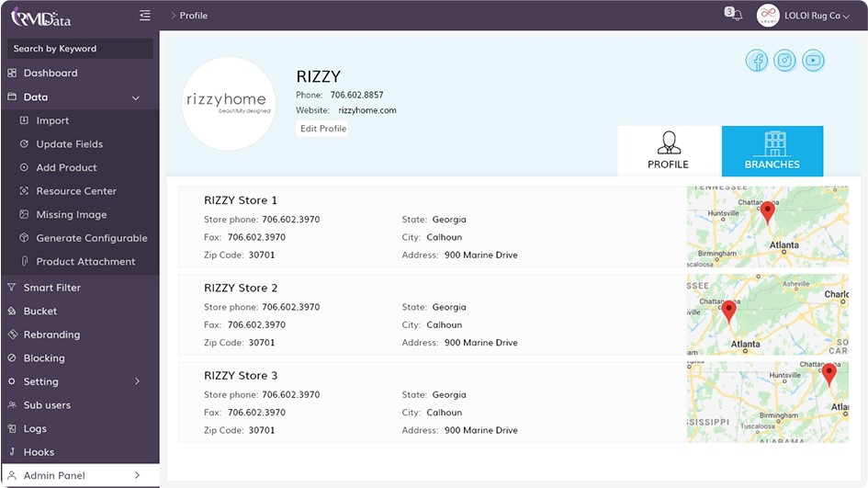Viewport: 868px width, 488px height.
Task: Select the RIZZY Store 1 title
Action: click(x=241, y=200)
